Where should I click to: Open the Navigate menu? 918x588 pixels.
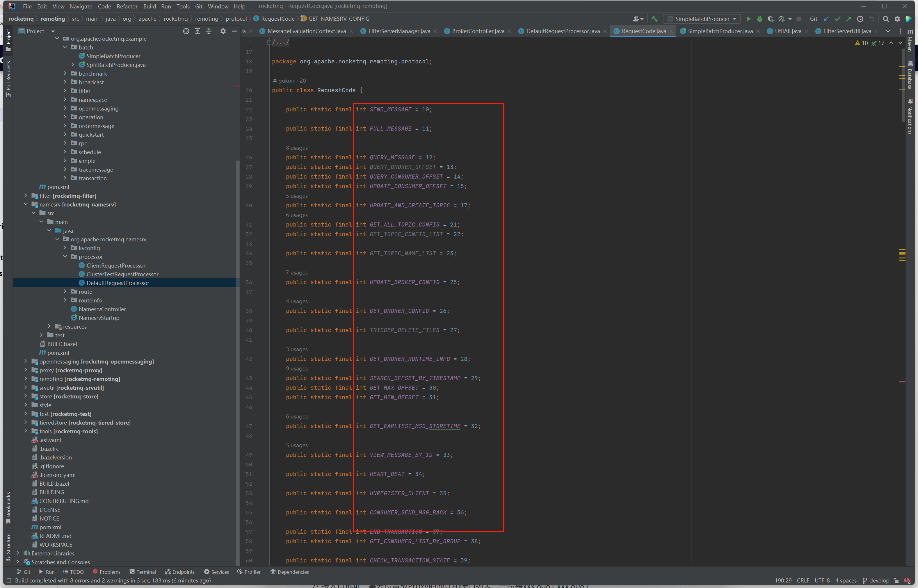pyautogui.click(x=81, y=6)
